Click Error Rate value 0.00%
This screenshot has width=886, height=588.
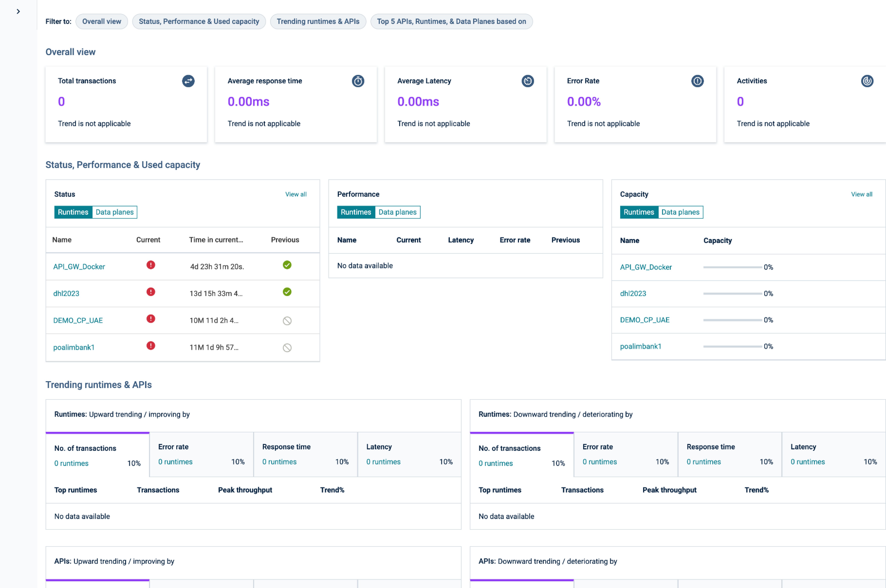[584, 102]
